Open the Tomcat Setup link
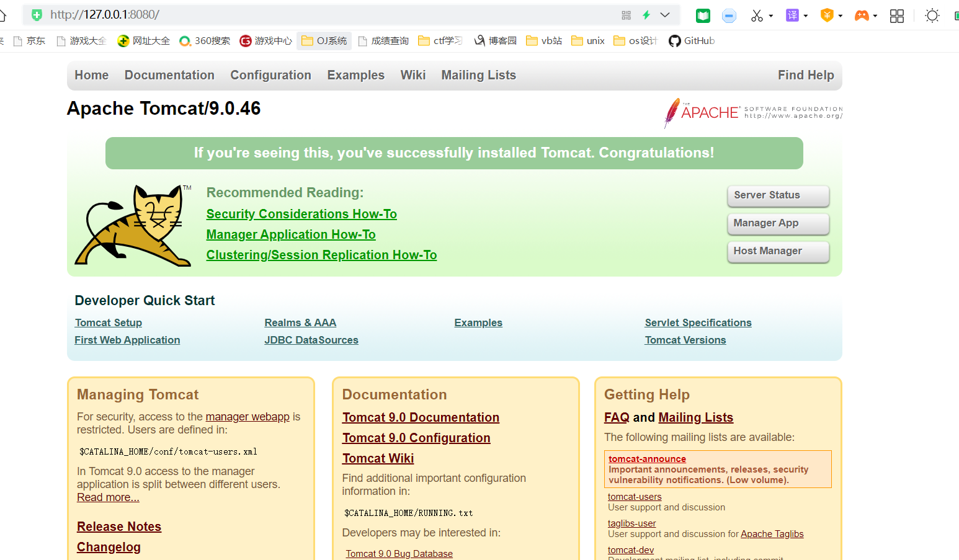Viewport: 959px width, 560px height. pos(109,322)
